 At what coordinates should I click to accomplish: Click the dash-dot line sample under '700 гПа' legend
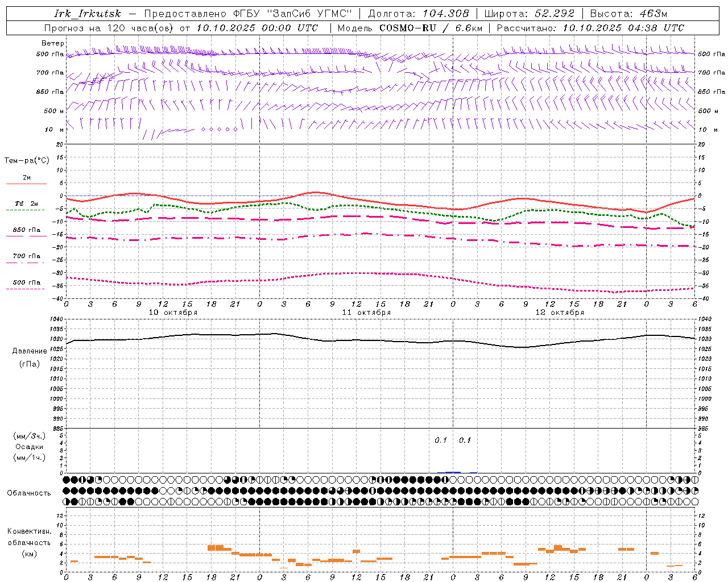pyautogui.click(x=25, y=263)
